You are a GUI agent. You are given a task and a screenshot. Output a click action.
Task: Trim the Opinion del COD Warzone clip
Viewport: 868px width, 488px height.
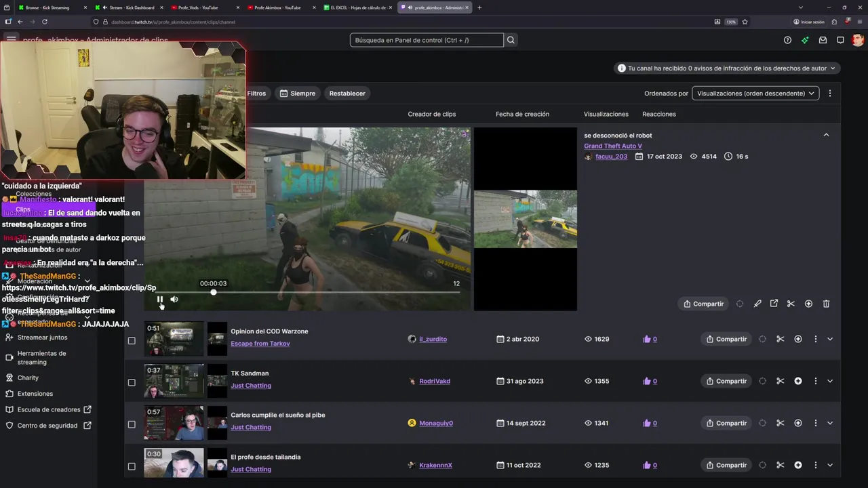[780, 339]
